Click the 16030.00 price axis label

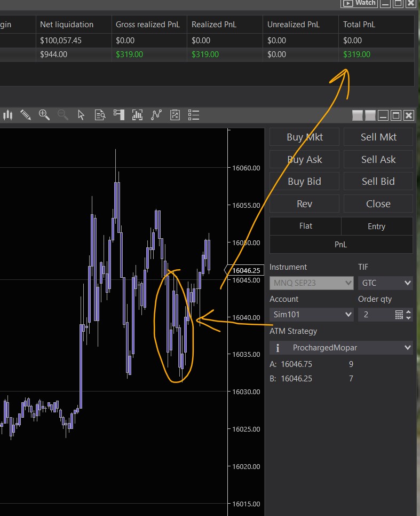246,392
